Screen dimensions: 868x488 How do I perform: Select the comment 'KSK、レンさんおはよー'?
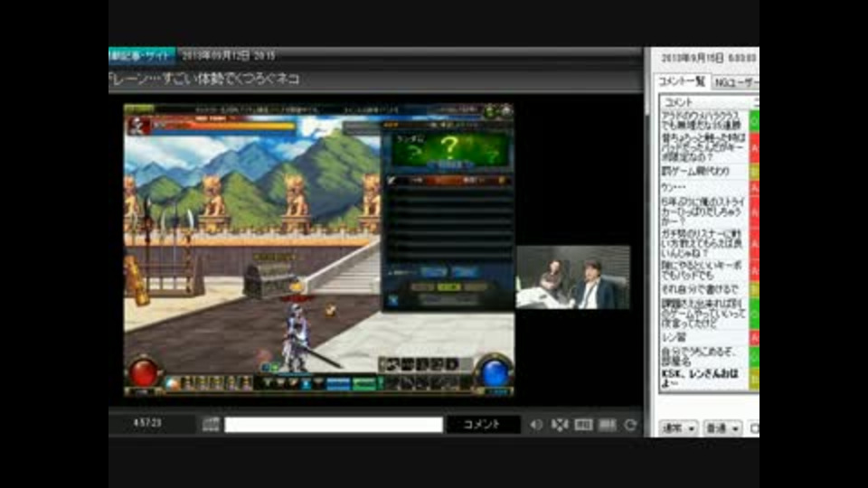coord(704,379)
